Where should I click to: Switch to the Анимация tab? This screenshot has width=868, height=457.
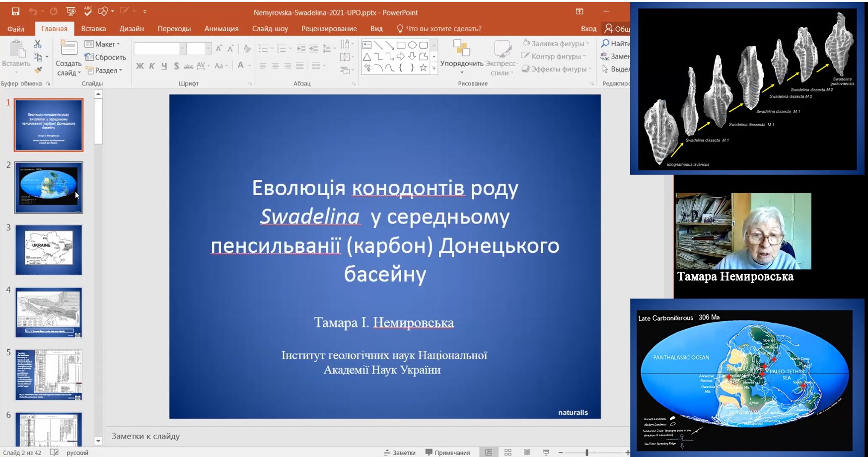pyautogui.click(x=221, y=28)
